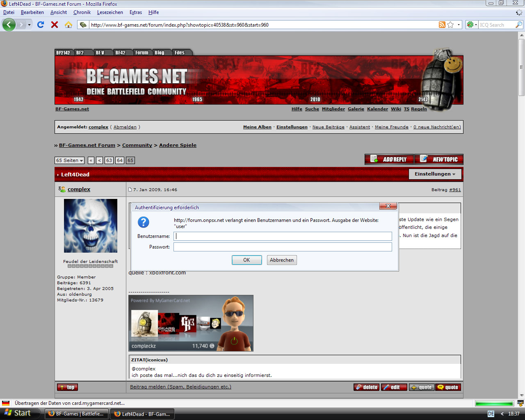Viewport: 525px width, 420px height.
Task: Click the top button below post
Action: coord(67,387)
